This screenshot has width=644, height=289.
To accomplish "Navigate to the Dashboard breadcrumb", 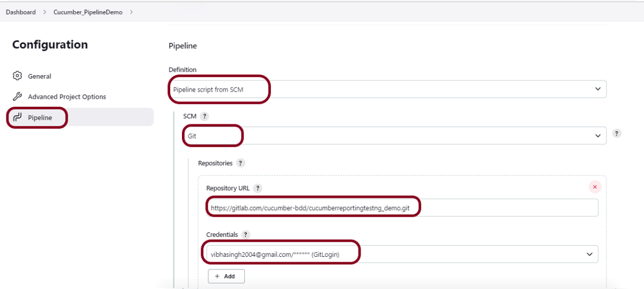I will tap(21, 12).
